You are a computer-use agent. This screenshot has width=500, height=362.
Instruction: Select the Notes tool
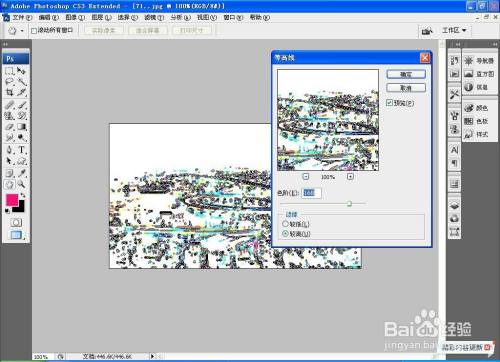9,173
